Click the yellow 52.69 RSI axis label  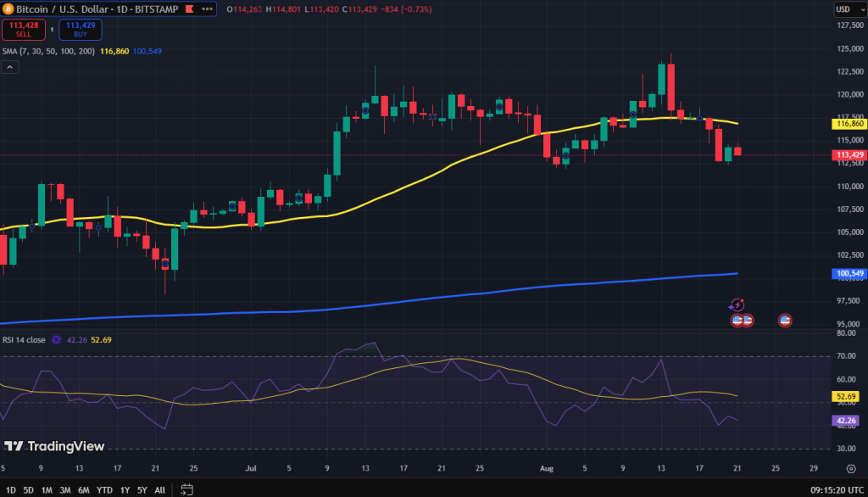[x=846, y=397]
